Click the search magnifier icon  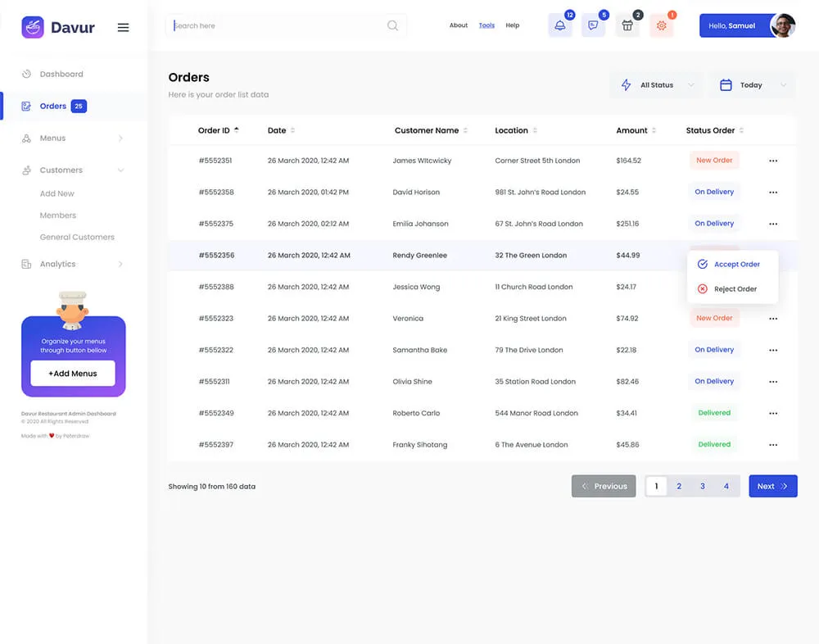pos(393,25)
